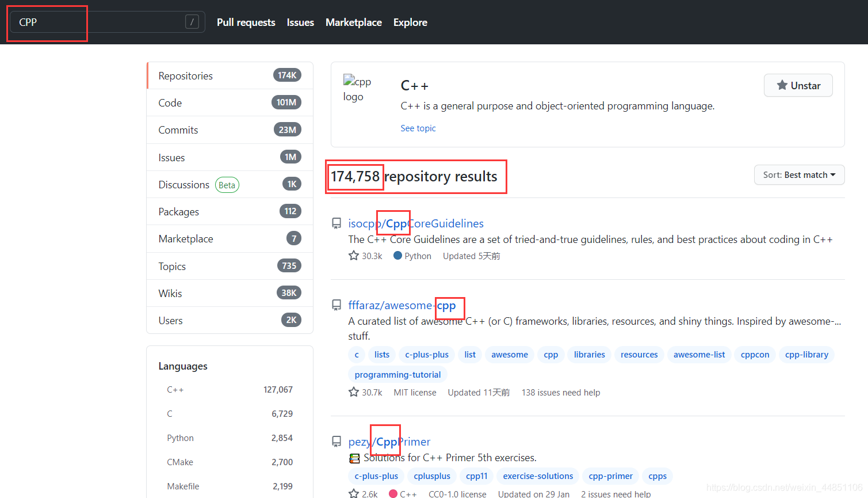The width and height of the screenshot is (868, 498).
Task: Select Wikis results filter
Action: pos(230,293)
